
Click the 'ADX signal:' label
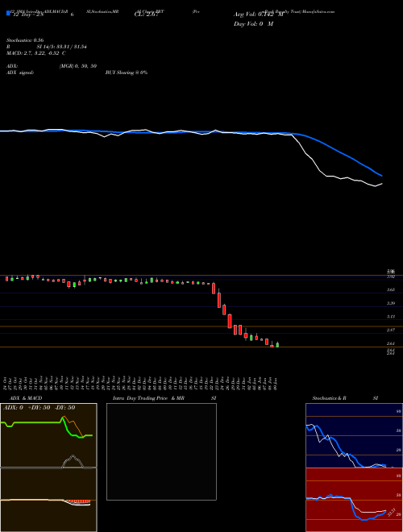pyautogui.click(x=20, y=73)
